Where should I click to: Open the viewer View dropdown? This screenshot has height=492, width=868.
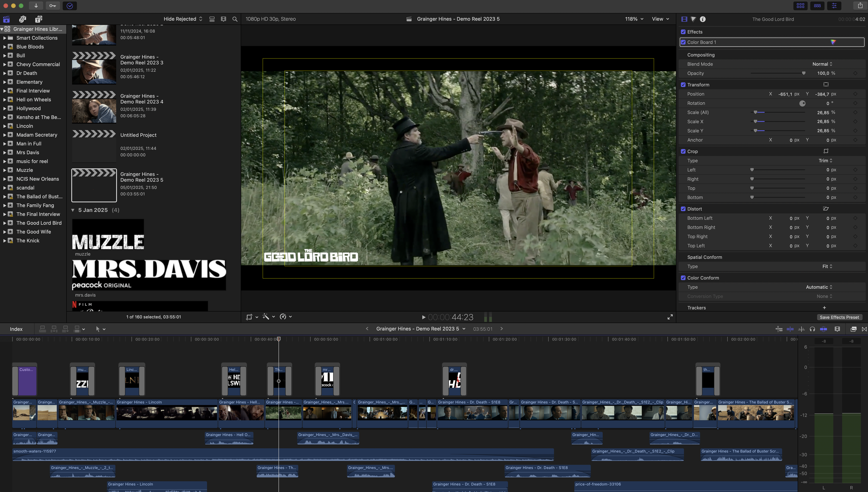660,19
